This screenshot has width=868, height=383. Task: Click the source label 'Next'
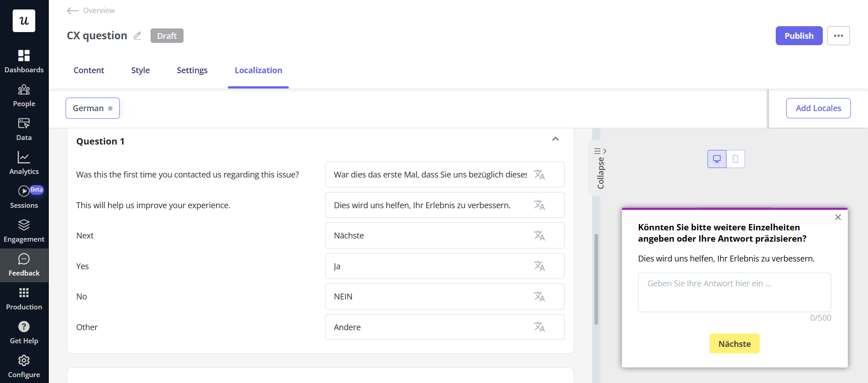click(85, 235)
